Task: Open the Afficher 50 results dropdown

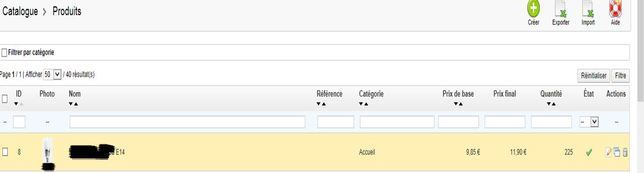Action: 52,74
